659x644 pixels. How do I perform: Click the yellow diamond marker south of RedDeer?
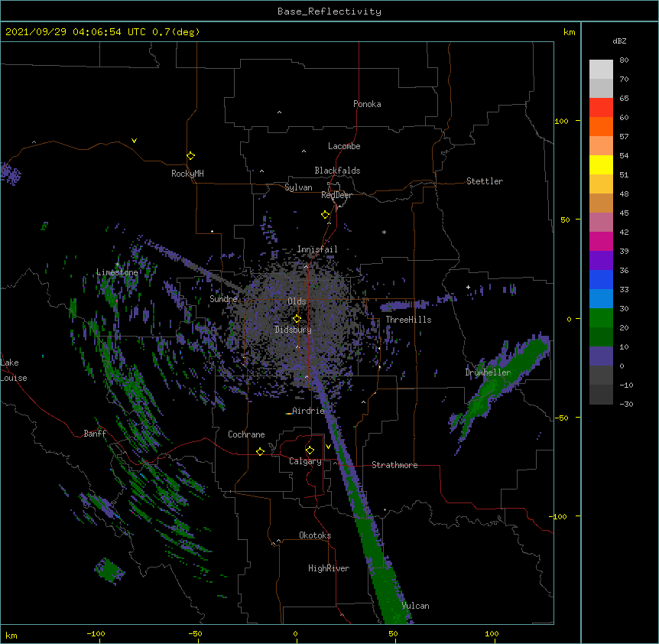coord(325,215)
